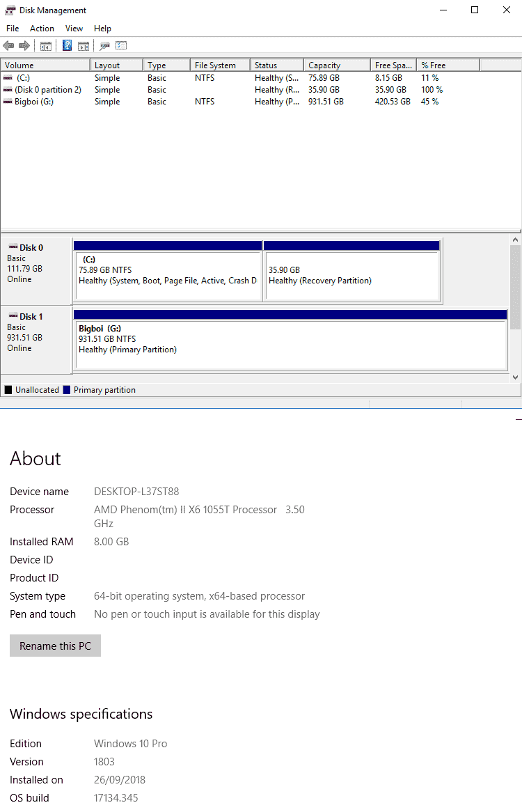Click the Disk 1 disk label panel

[x=36, y=340]
